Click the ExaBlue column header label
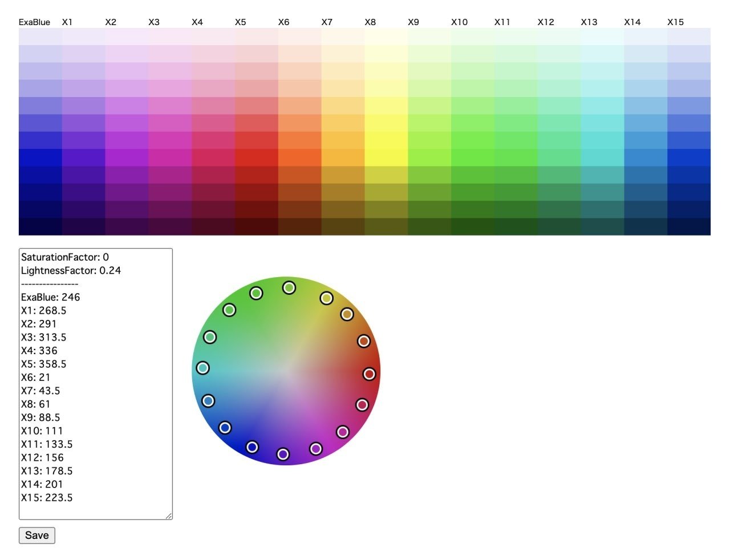Screen dimensions: 730x560 click(34, 22)
